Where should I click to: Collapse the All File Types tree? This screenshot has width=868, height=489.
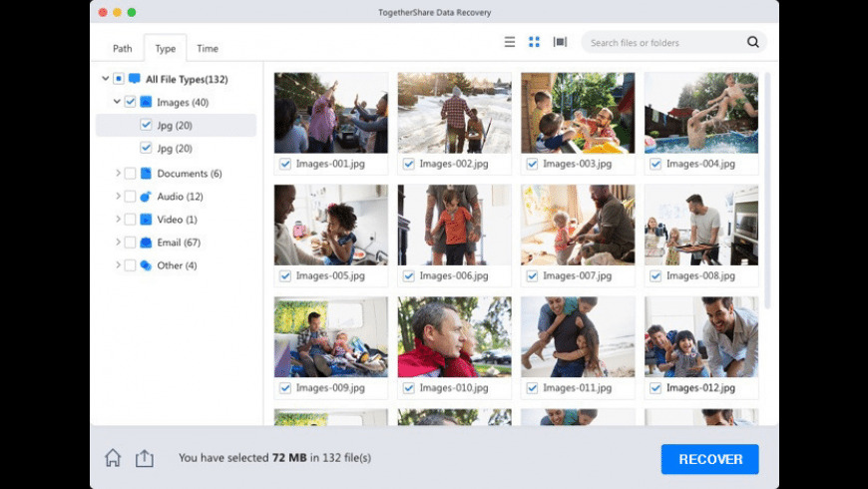pyautogui.click(x=105, y=79)
